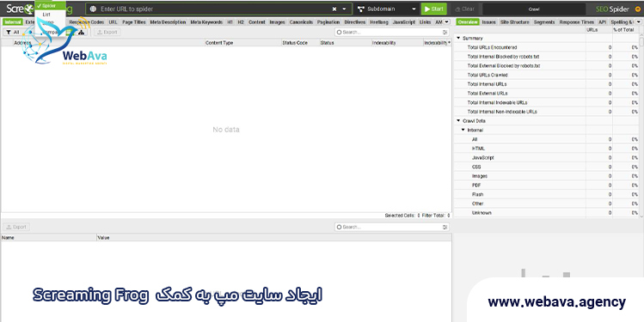Sort by the Indexability column

396,43
